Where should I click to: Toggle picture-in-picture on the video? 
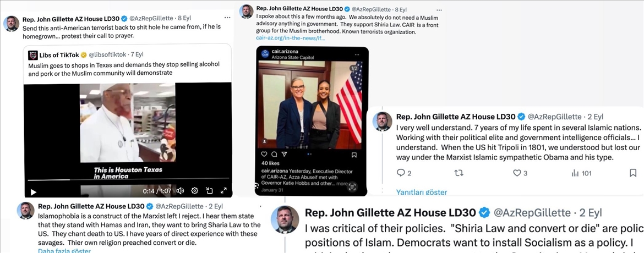click(x=209, y=190)
